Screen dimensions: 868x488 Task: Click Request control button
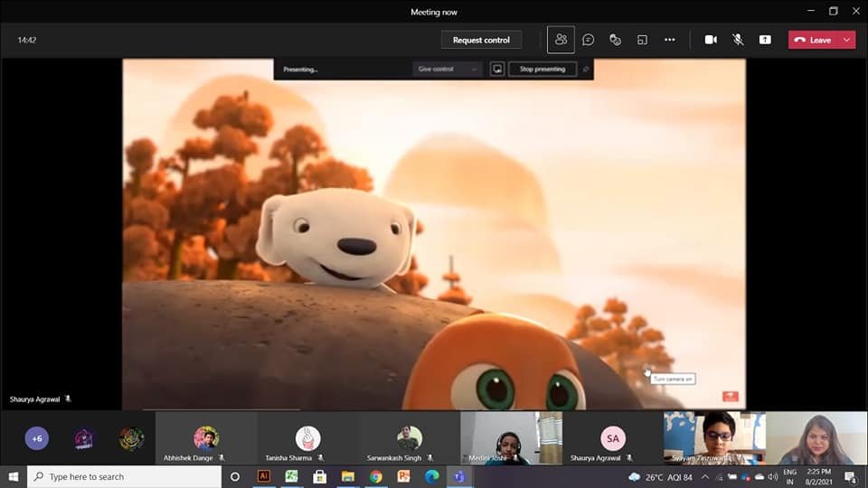pyautogui.click(x=481, y=40)
